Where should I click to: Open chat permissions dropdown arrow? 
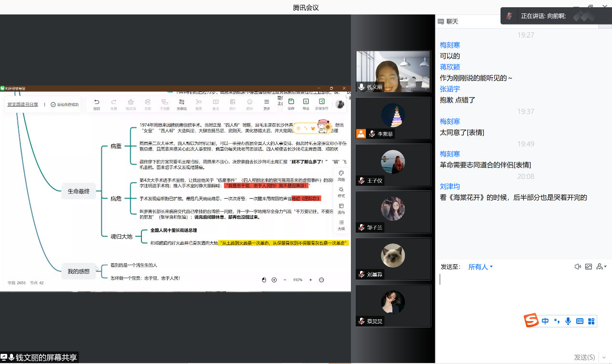tap(601, 267)
